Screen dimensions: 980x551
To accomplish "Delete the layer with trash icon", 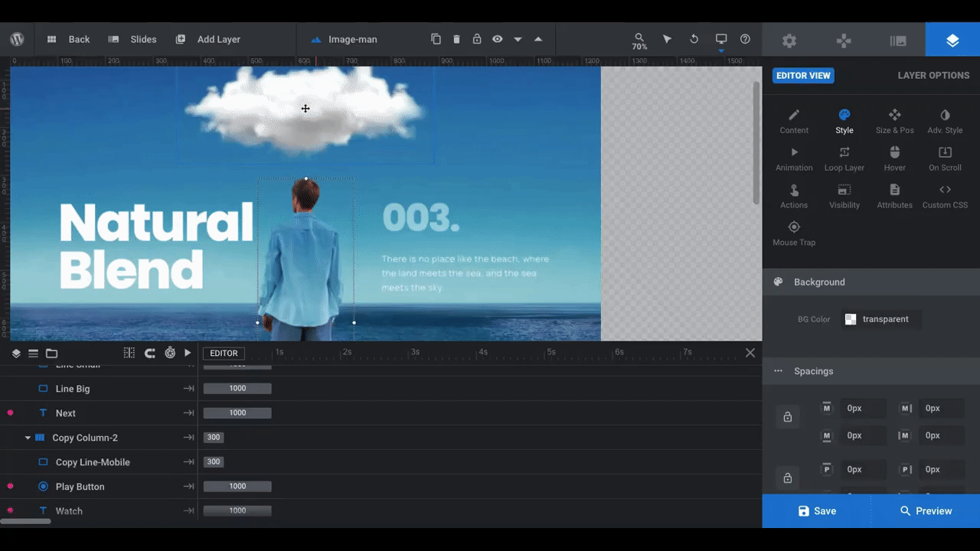I will point(456,39).
